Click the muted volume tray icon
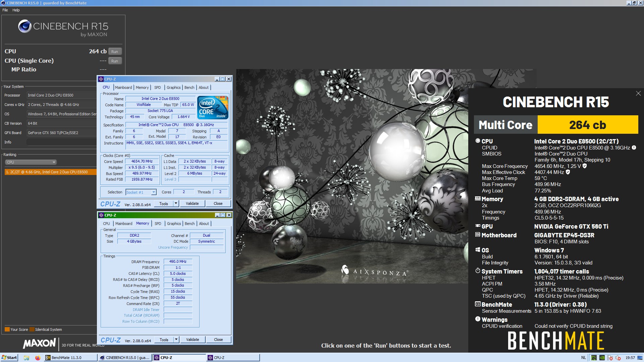644x362 pixels. (618, 358)
